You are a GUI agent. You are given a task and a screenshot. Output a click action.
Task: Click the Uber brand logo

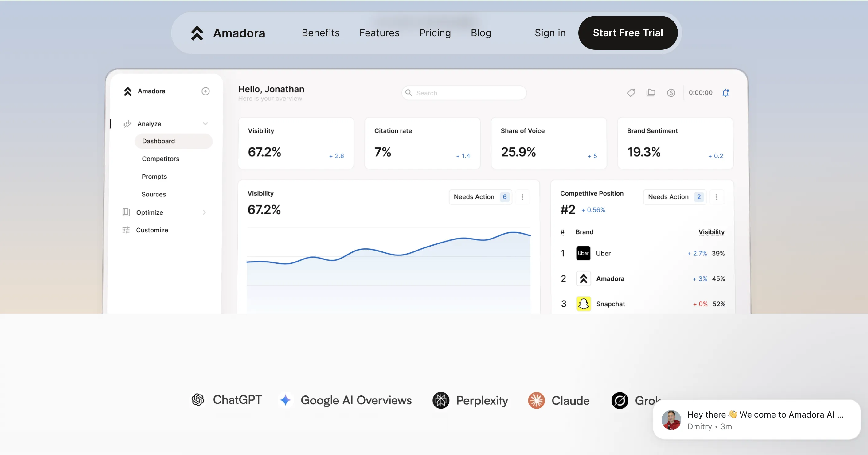(583, 253)
